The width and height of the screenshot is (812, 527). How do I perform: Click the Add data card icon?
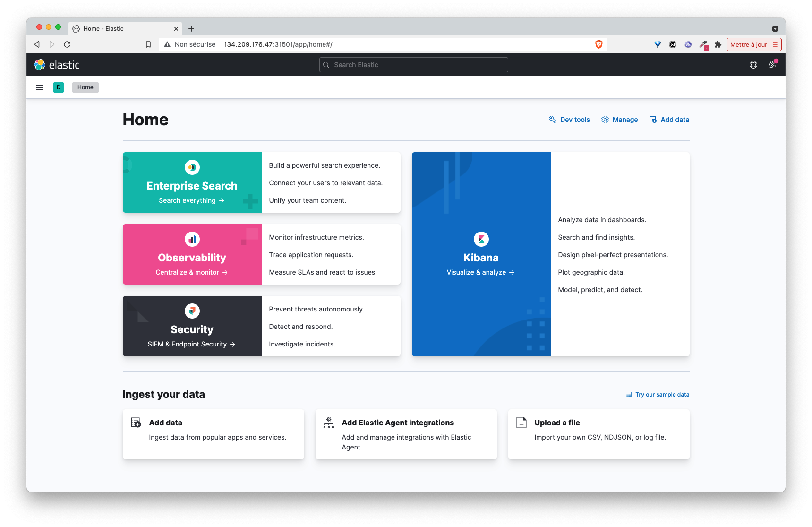point(136,423)
